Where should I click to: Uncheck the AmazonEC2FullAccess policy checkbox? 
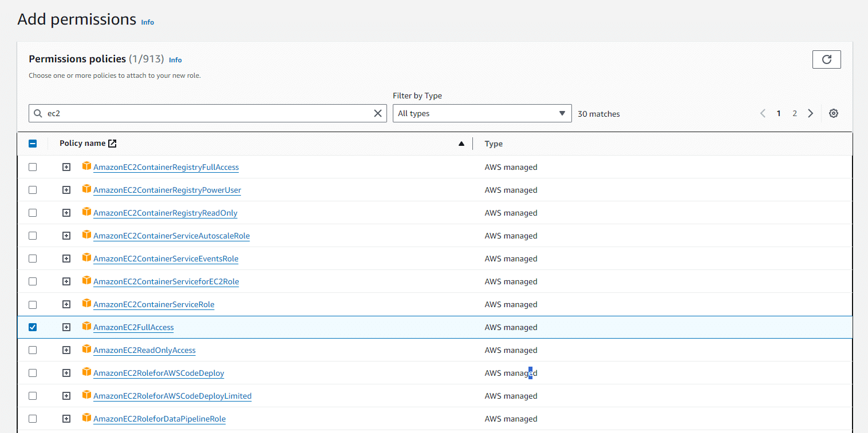33,327
